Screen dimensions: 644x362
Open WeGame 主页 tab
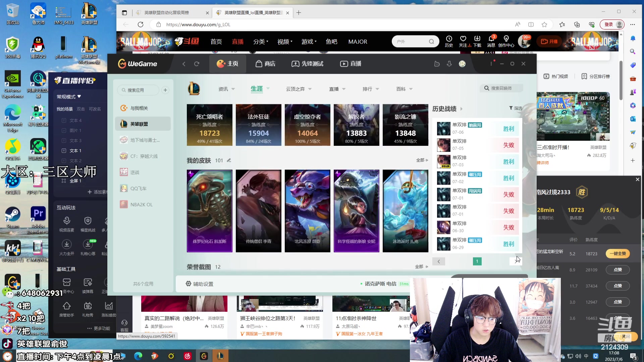(227, 64)
